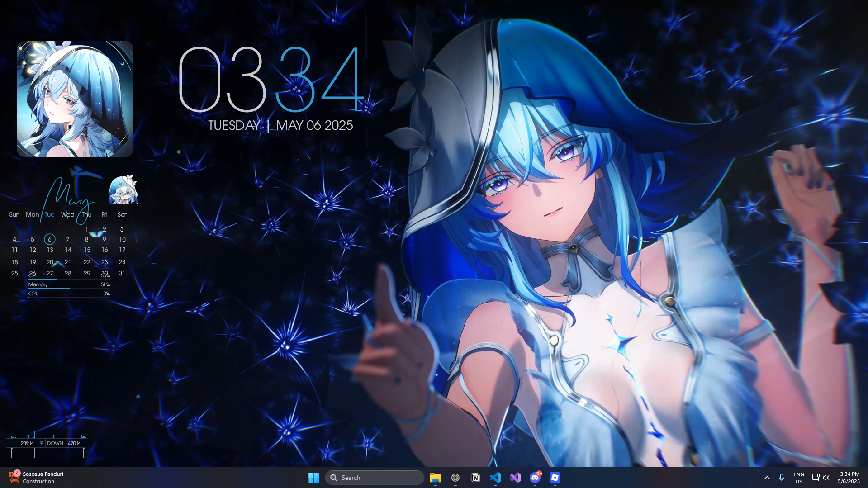
Task: Click the wired network icon in tray
Action: (816, 478)
